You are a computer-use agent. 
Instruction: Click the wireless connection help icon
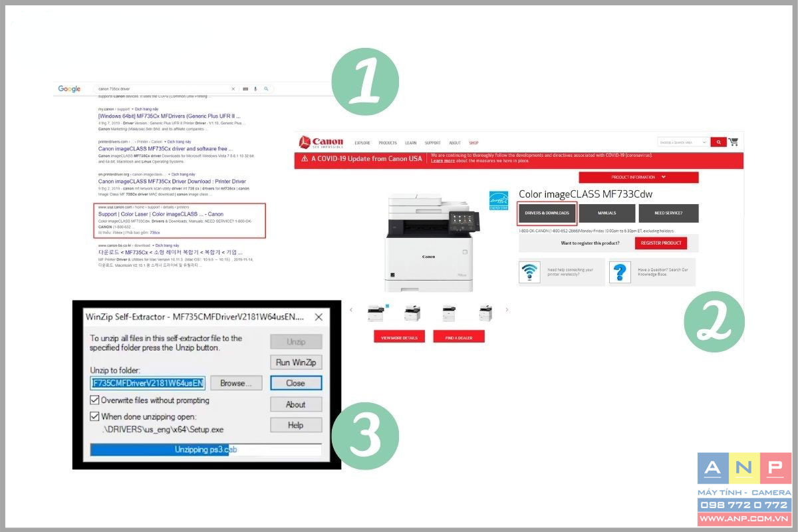(530, 273)
